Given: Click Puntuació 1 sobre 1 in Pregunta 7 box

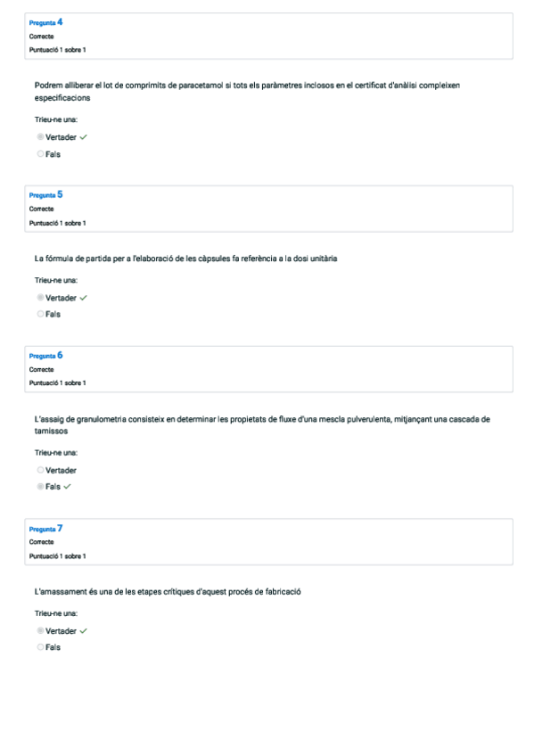Looking at the screenshot, I should coord(57,556).
